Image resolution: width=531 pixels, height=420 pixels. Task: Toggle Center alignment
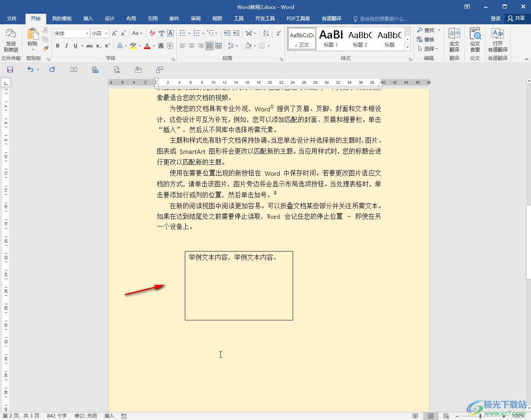192,46
